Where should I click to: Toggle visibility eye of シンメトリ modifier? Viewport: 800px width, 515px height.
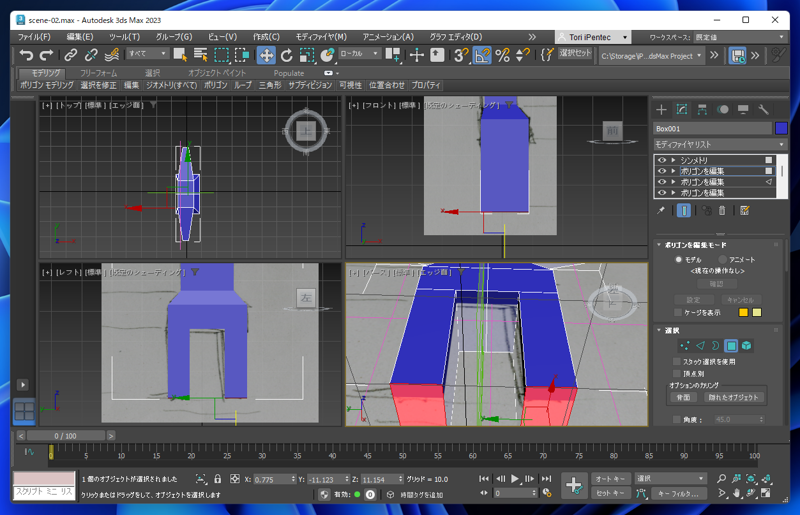tap(662, 160)
